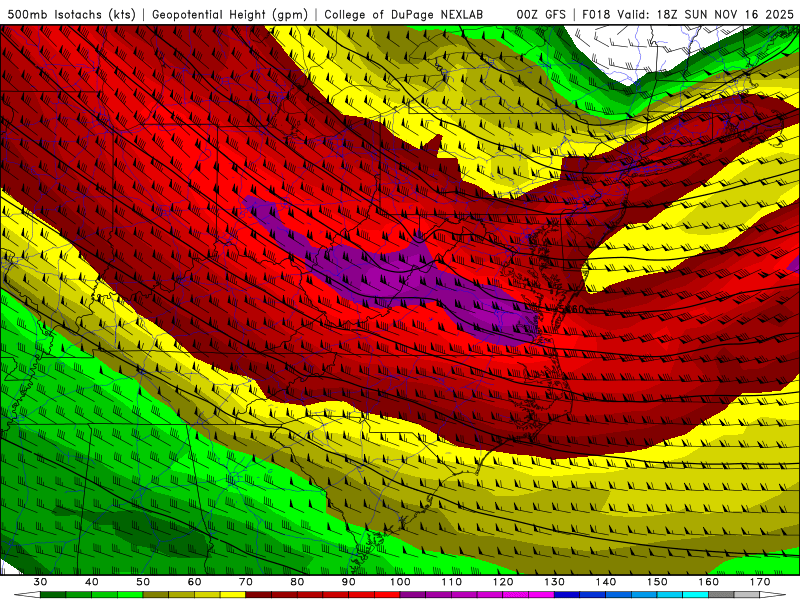
Task: Click the 30 value on the color scale
Action: point(40,582)
